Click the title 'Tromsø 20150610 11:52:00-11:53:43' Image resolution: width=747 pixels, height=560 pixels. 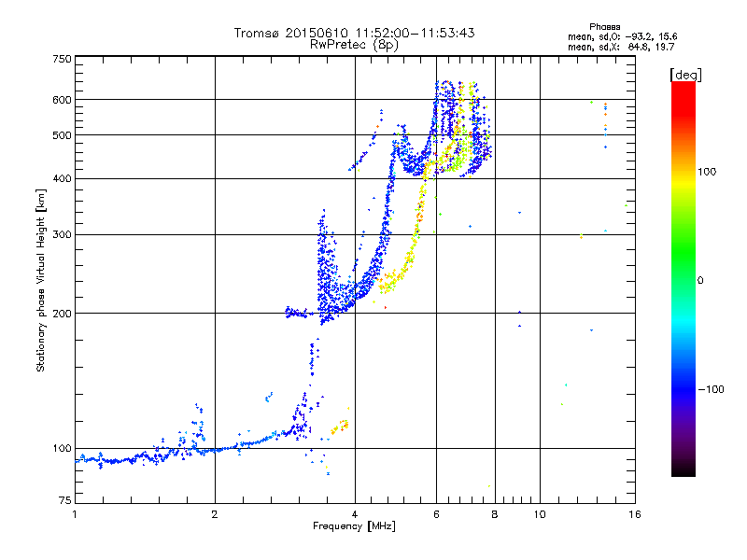(x=354, y=33)
